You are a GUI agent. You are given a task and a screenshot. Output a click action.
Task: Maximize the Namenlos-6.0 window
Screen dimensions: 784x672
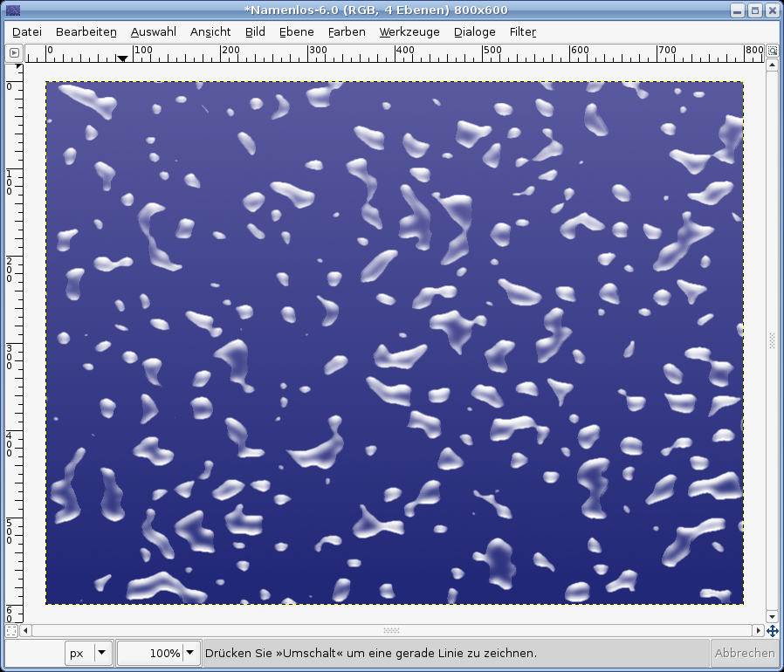coord(755,10)
